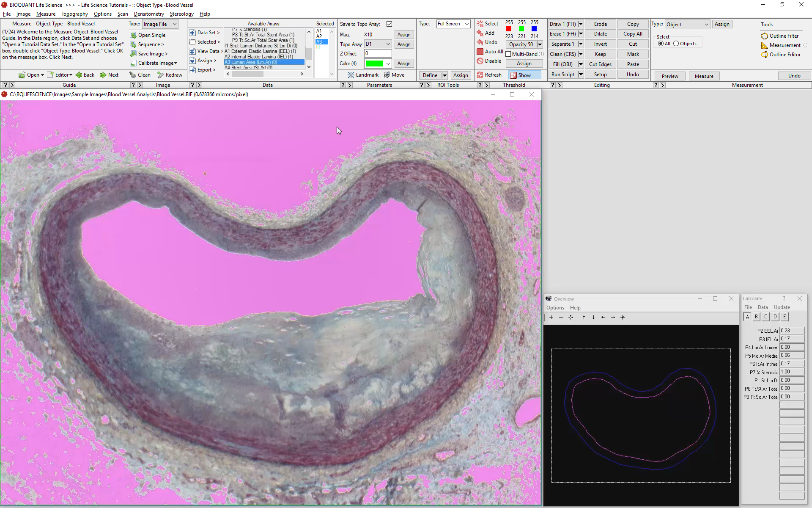
Task: Undo the last threshold change
Action: tap(487, 42)
